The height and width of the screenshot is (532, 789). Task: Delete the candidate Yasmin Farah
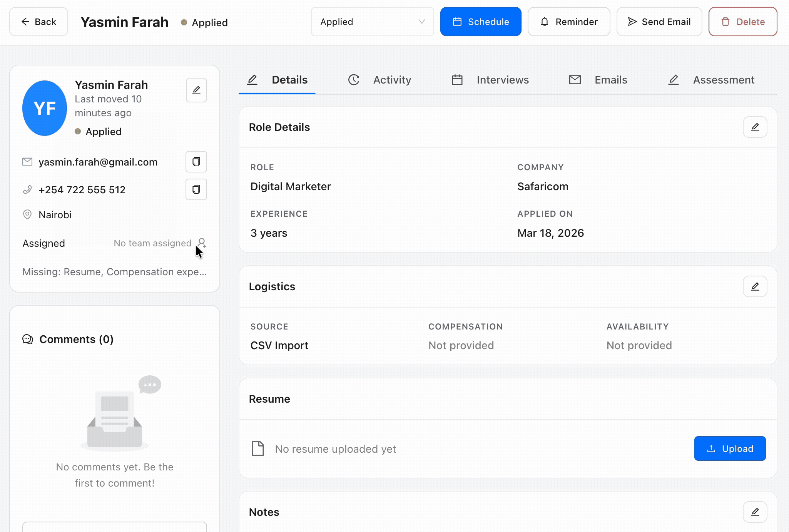point(742,22)
